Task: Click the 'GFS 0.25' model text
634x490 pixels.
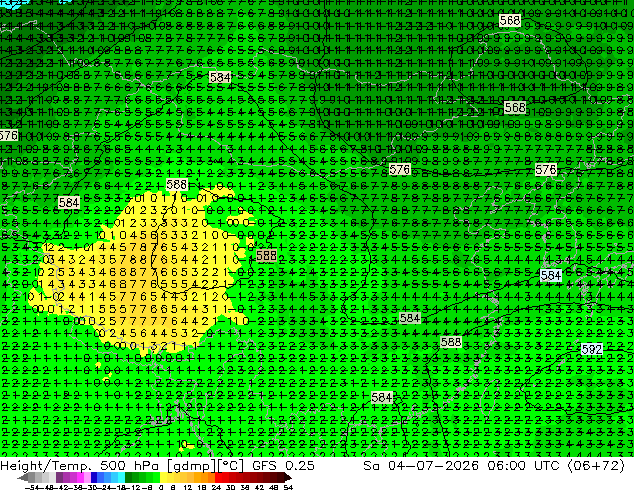Action: (x=283, y=466)
